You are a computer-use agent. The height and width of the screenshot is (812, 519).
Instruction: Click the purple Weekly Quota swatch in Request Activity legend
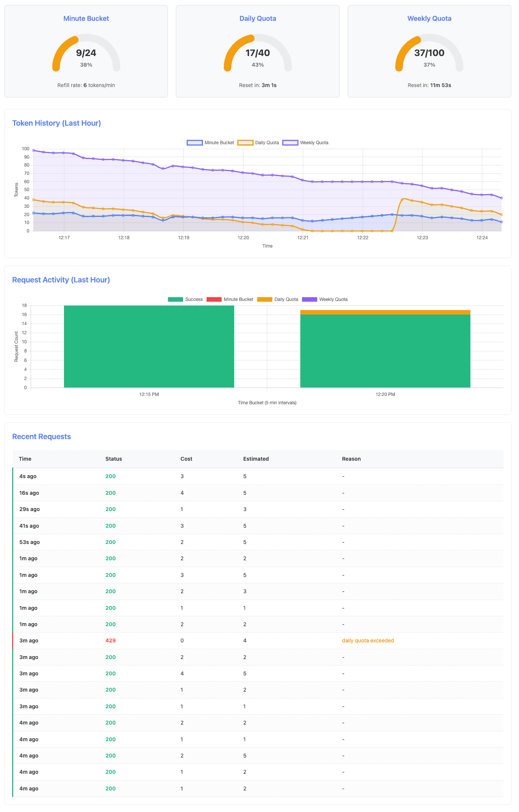pyautogui.click(x=309, y=299)
